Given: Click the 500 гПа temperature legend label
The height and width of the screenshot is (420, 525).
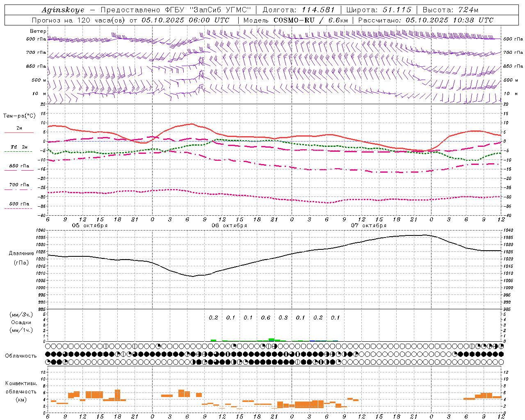Looking at the screenshot, I should (19, 204).
